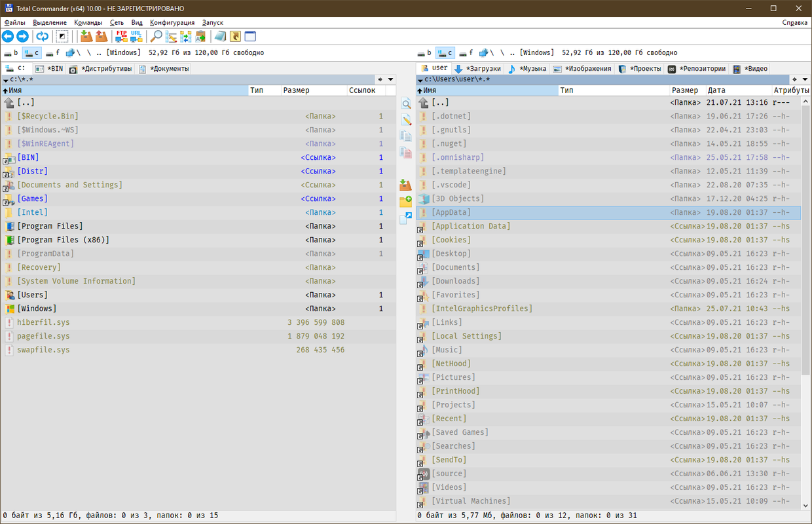Open left panel path dropdown before c:\*.*

click(6, 80)
